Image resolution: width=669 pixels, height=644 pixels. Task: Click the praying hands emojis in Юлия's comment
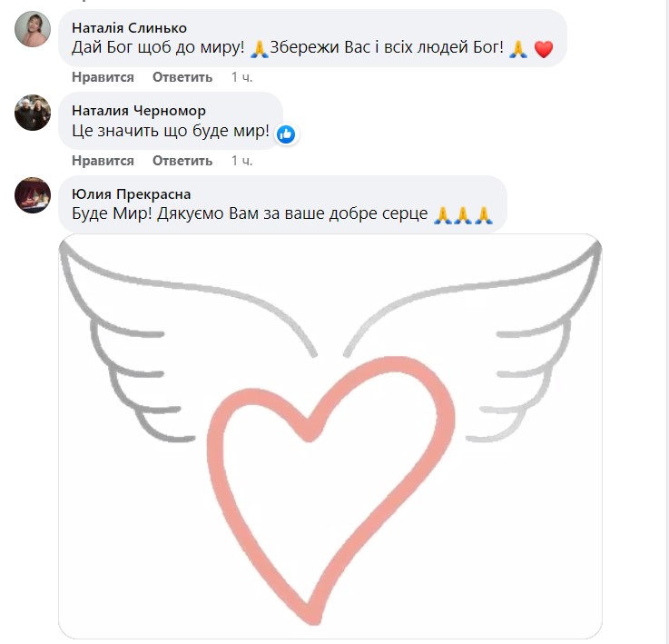[463, 215]
